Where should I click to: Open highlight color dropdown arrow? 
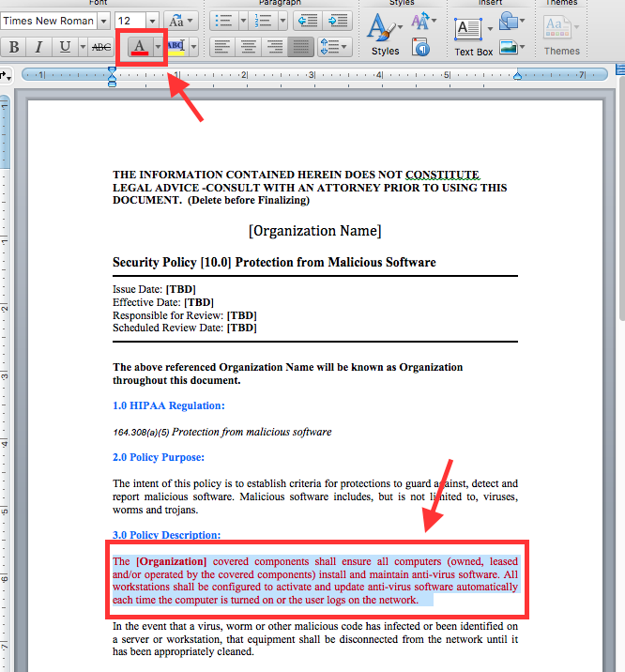(x=193, y=47)
